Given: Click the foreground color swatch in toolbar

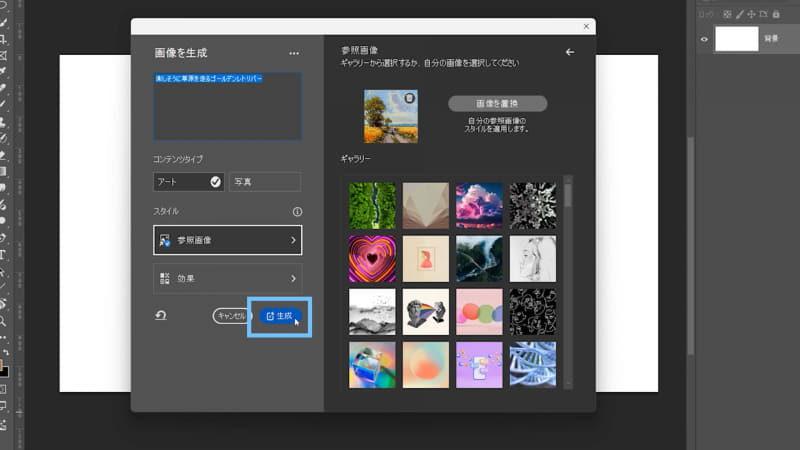Looking at the screenshot, I should (2, 365).
